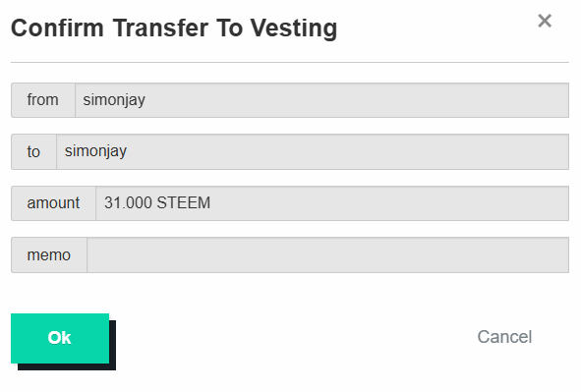Close the Confirm Transfer dialog with X
This screenshot has height=392, width=581.
[x=545, y=21]
